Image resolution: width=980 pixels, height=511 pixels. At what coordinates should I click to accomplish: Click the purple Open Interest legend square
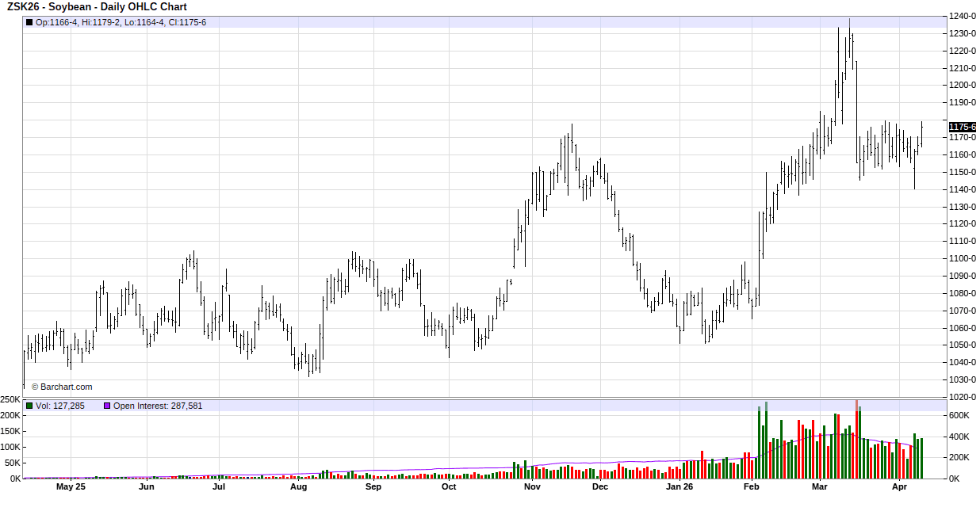click(107, 406)
